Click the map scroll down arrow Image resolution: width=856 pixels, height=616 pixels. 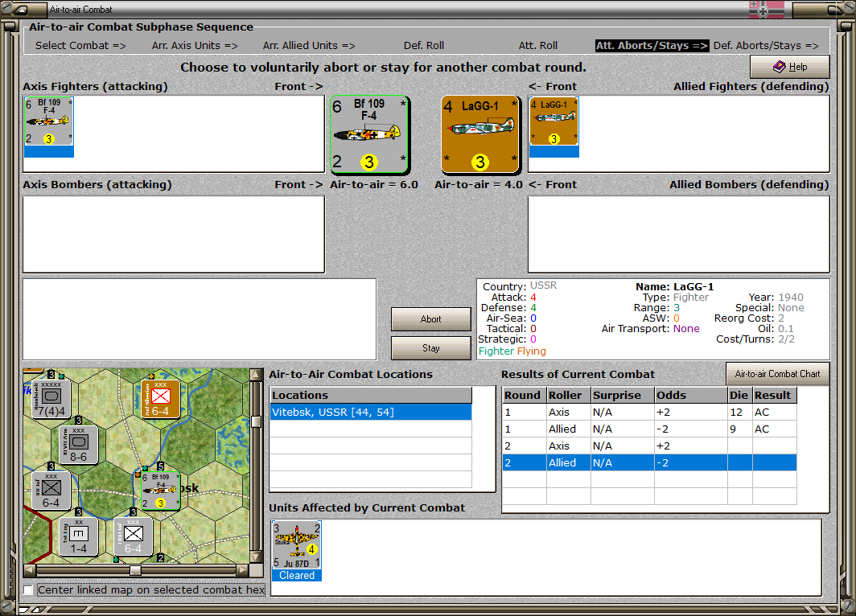tap(256, 557)
